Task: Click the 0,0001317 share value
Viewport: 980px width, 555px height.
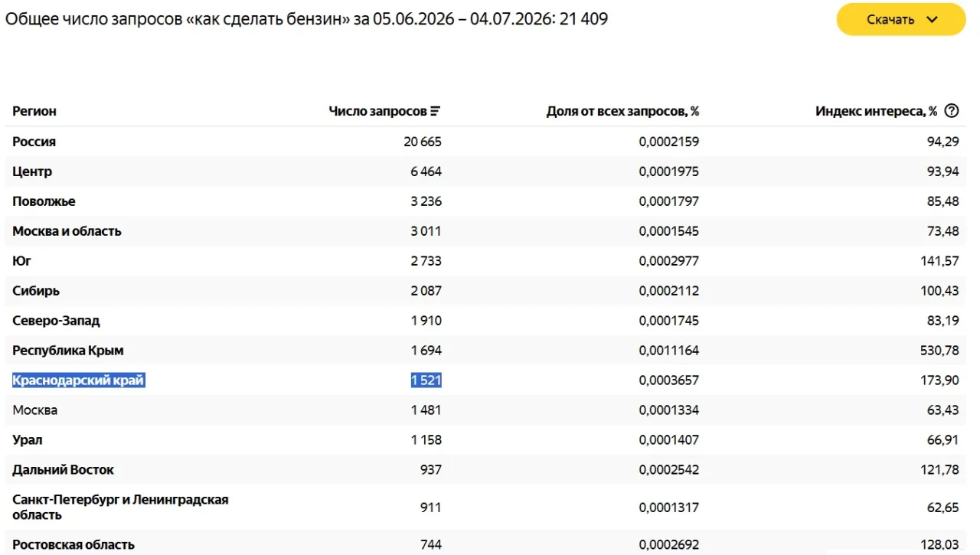Action: pos(669,508)
